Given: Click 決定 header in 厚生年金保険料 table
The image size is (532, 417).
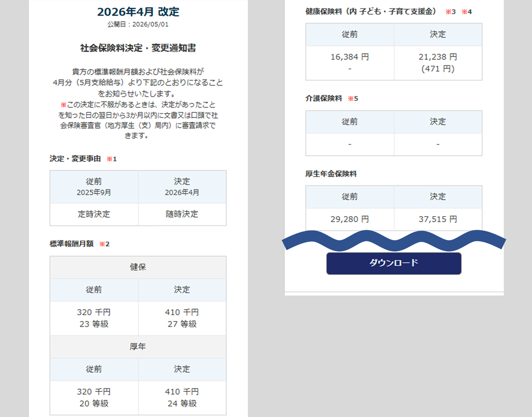Looking at the screenshot, I should coord(438,197).
